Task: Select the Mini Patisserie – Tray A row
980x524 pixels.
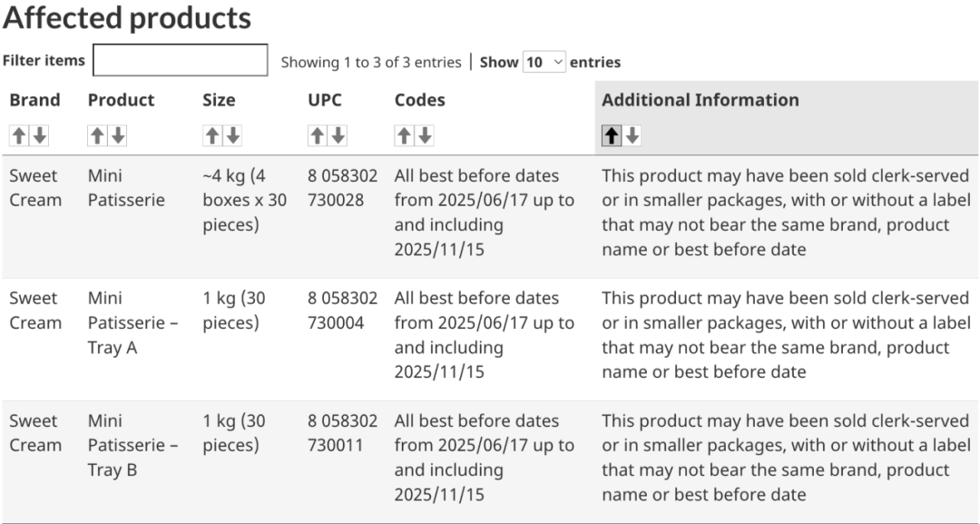Action: [490, 339]
